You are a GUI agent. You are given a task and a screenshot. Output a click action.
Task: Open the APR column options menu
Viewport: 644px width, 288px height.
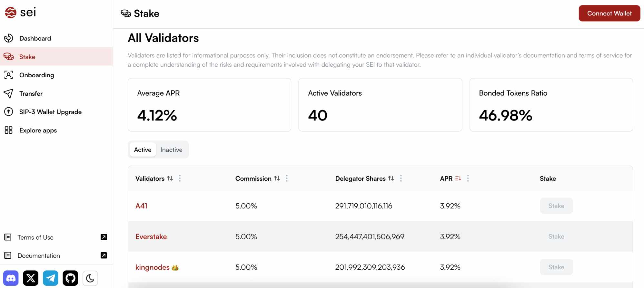pos(468,178)
